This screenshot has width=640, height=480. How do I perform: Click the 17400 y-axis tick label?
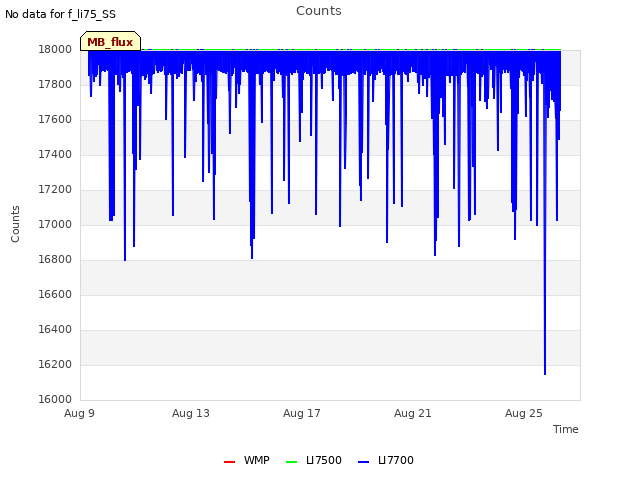55,154
